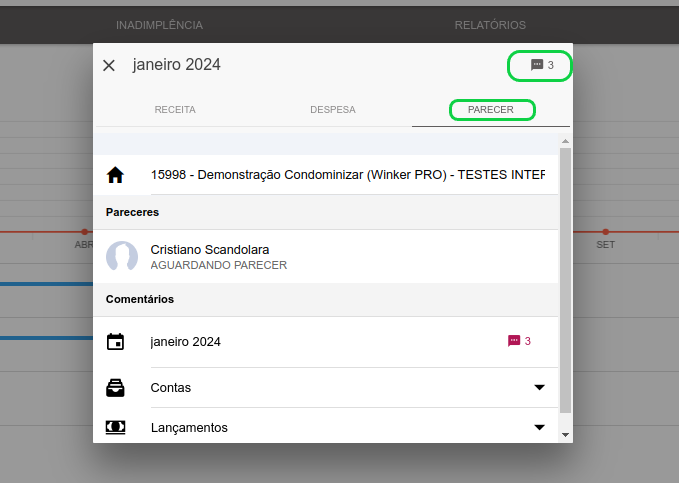
Task: Switch to the DESPESA tab
Action: [333, 110]
